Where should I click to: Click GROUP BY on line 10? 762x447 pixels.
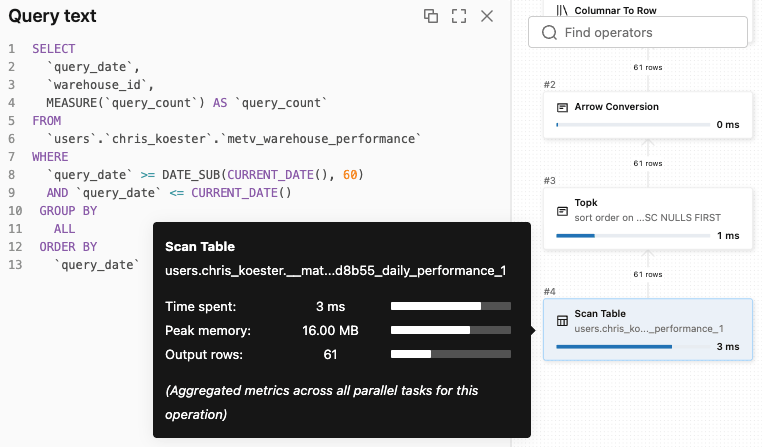pyautogui.click(x=68, y=210)
